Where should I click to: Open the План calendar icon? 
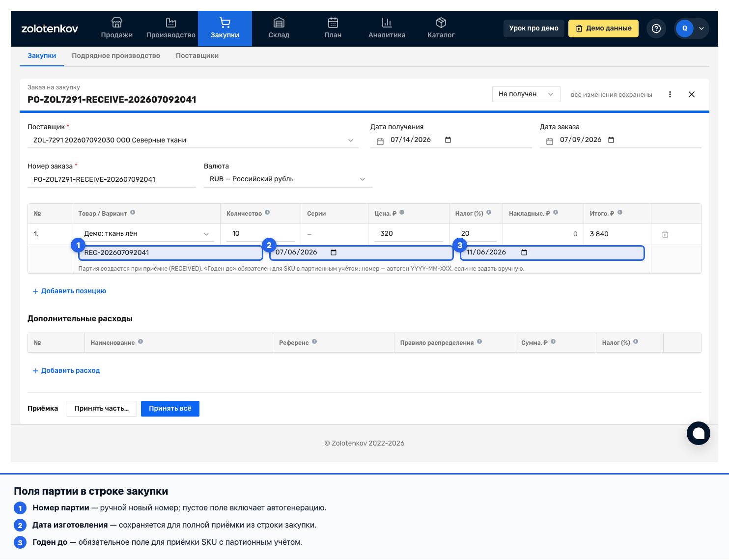(x=333, y=23)
